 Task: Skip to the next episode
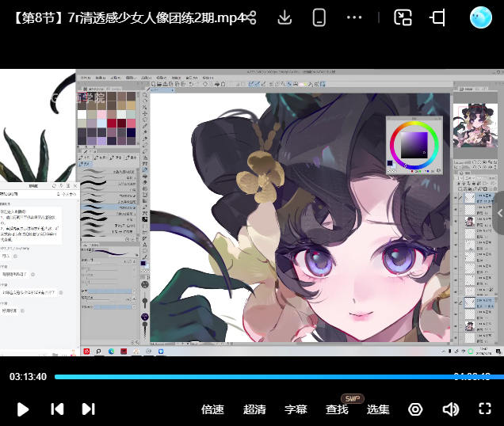(89, 409)
